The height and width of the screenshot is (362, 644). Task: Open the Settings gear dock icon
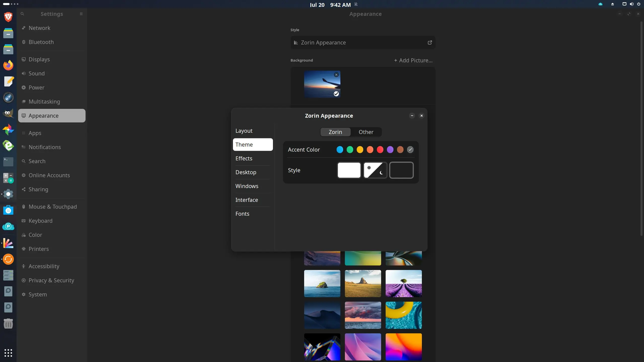point(8,194)
